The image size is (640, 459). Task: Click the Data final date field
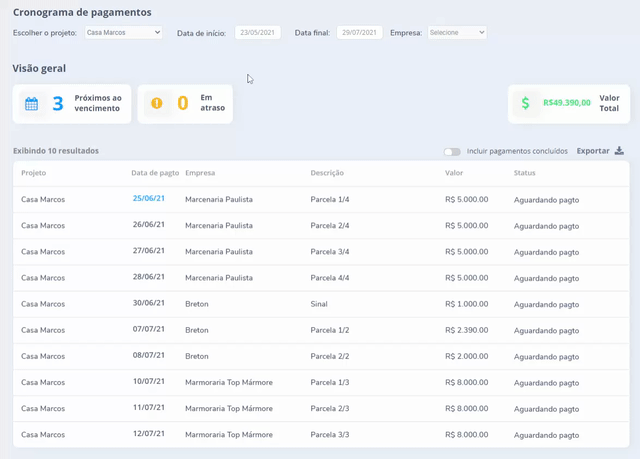[359, 32]
